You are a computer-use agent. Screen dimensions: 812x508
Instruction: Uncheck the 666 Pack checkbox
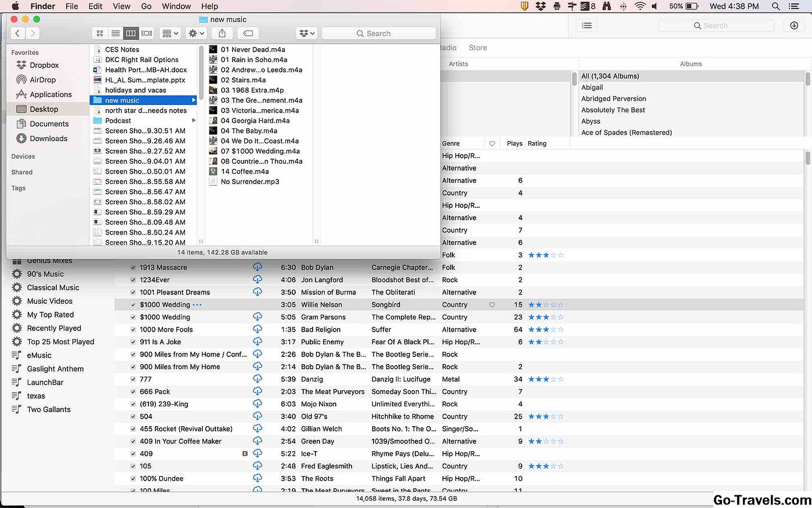pos(133,392)
